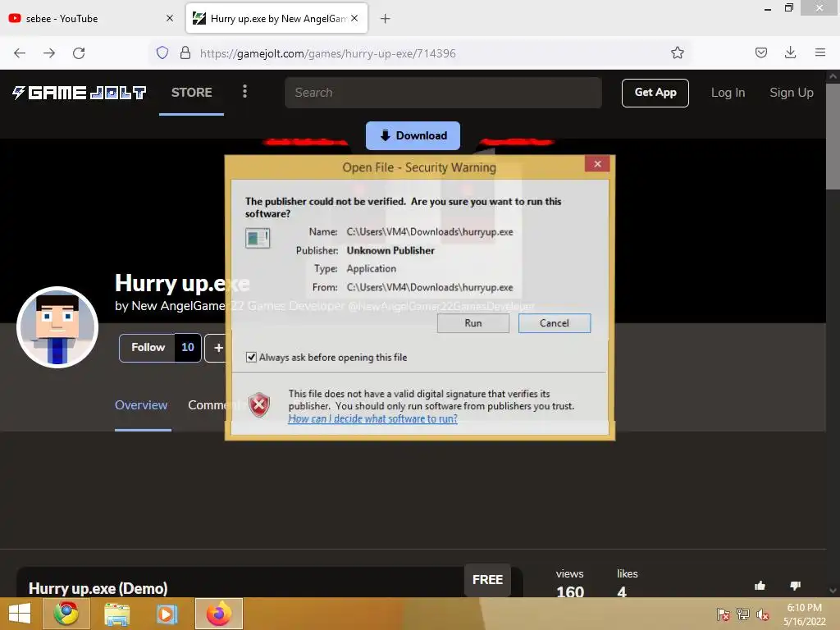Click the 'Hurry up.exe' game title
840x630 pixels.
tap(182, 283)
